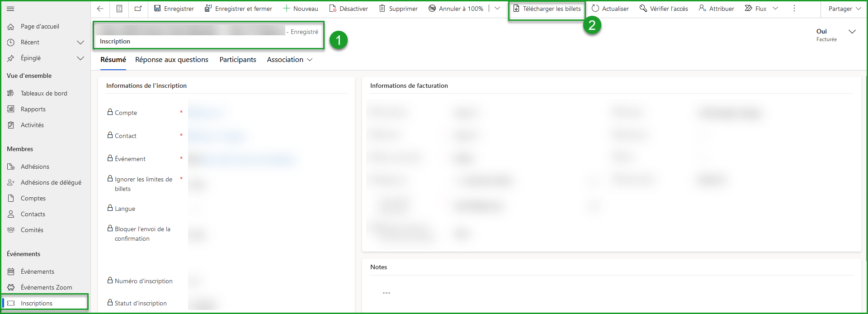The width and height of the screenshot is (868, 314).
Task: Click the Supprimer trash icon
Action: (382, 9)
